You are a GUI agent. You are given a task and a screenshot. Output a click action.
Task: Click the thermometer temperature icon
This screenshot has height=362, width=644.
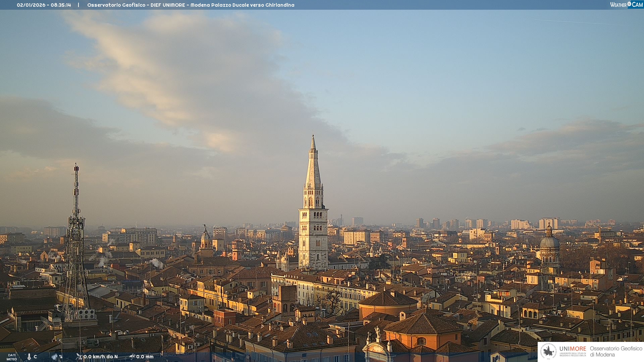29,357
